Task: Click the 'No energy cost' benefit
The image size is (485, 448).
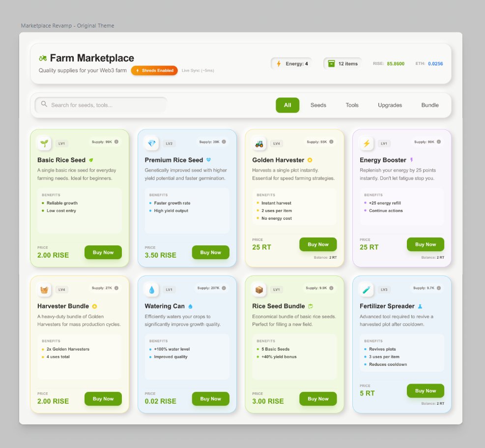Action: (x=277, y=218)
